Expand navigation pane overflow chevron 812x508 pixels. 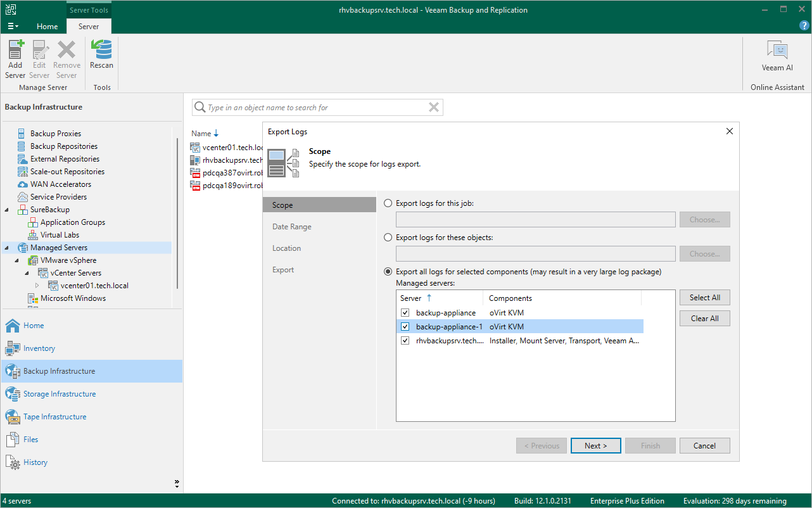pyautogui.click(x=177, y=483)
